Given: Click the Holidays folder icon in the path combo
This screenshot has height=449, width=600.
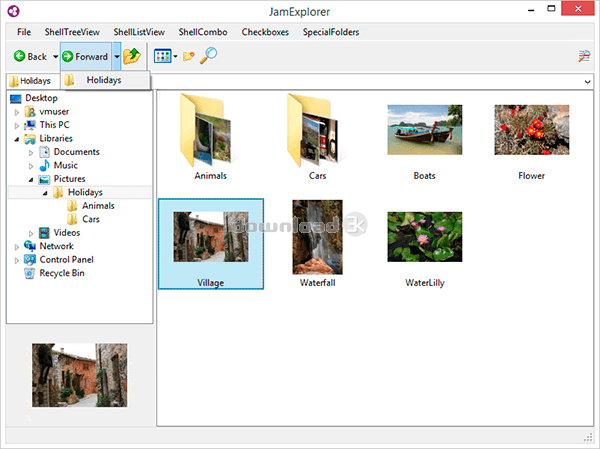Looking at the screenshot, I should pyautogui.click(x=13, y=81).
